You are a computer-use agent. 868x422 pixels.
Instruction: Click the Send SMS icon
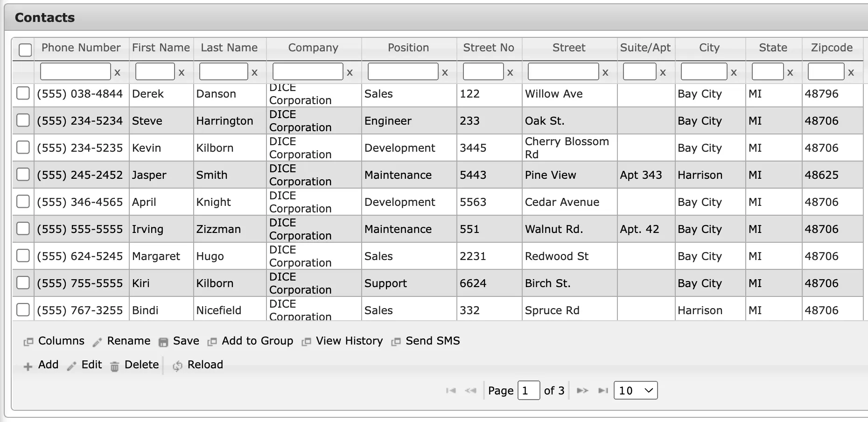[x=396, y=342]
